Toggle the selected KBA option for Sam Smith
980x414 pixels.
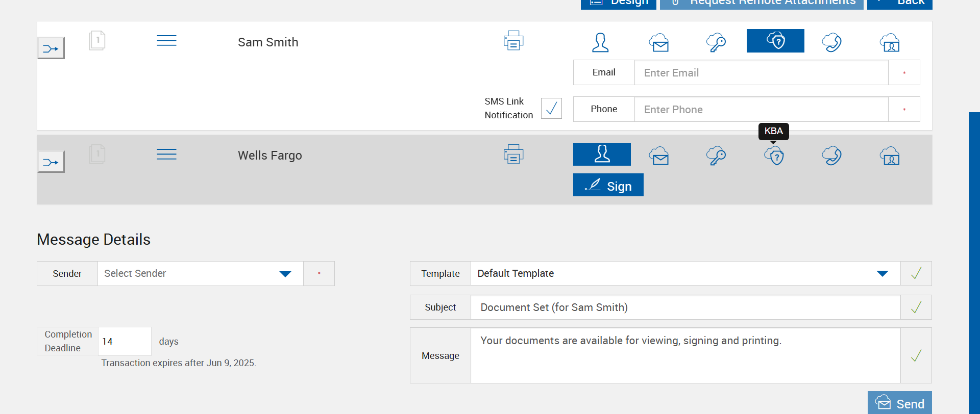pos(775,41)
